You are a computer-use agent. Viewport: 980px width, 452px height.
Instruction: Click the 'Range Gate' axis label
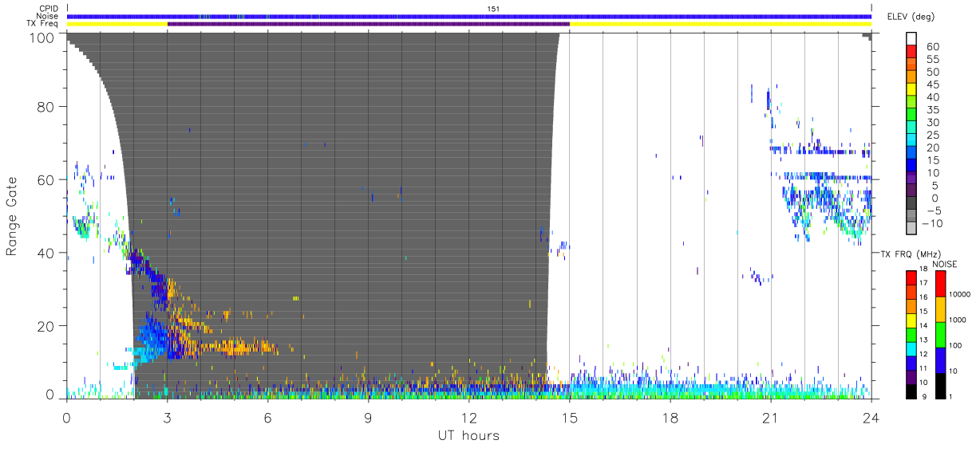click(x=12, y=218)
